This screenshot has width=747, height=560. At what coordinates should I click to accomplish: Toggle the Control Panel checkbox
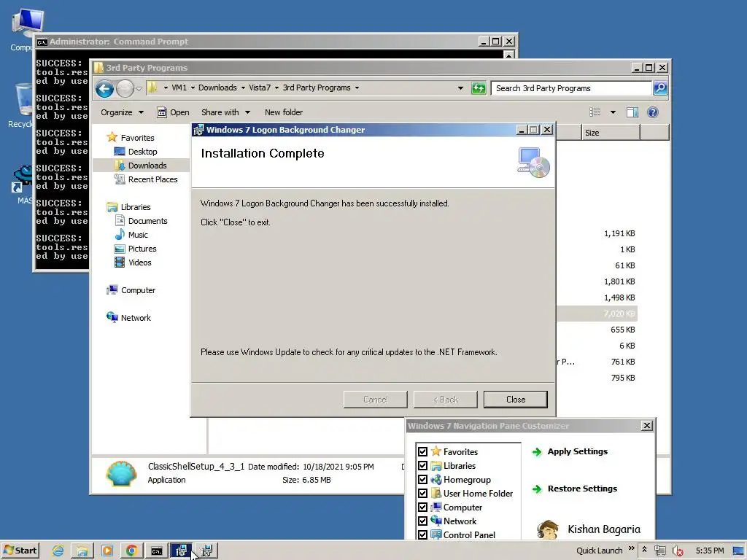pos(422,534)
